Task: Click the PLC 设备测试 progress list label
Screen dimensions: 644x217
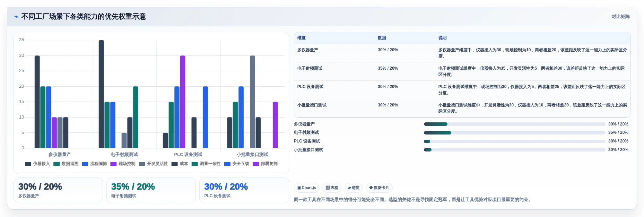Action: tap(307, 141)
